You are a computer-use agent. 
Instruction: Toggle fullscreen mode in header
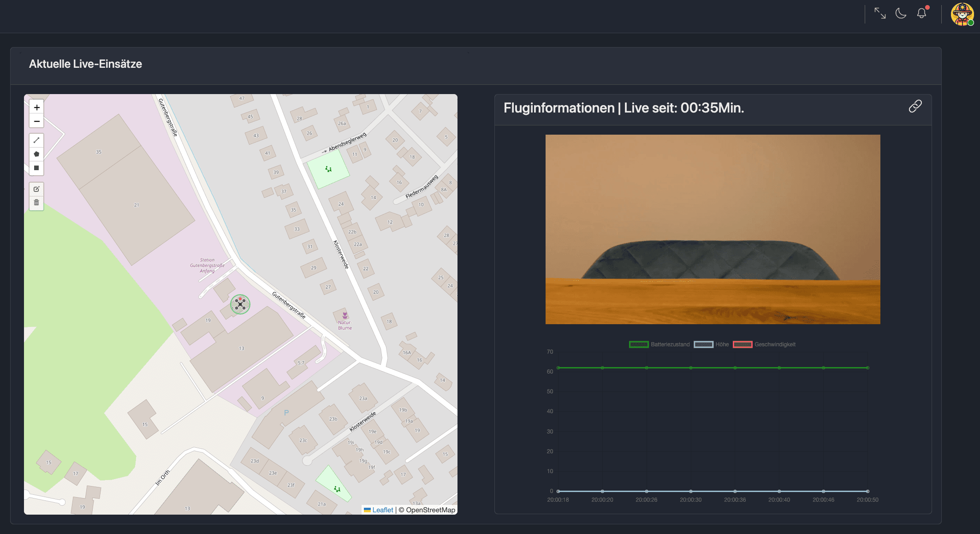point(880,13)
